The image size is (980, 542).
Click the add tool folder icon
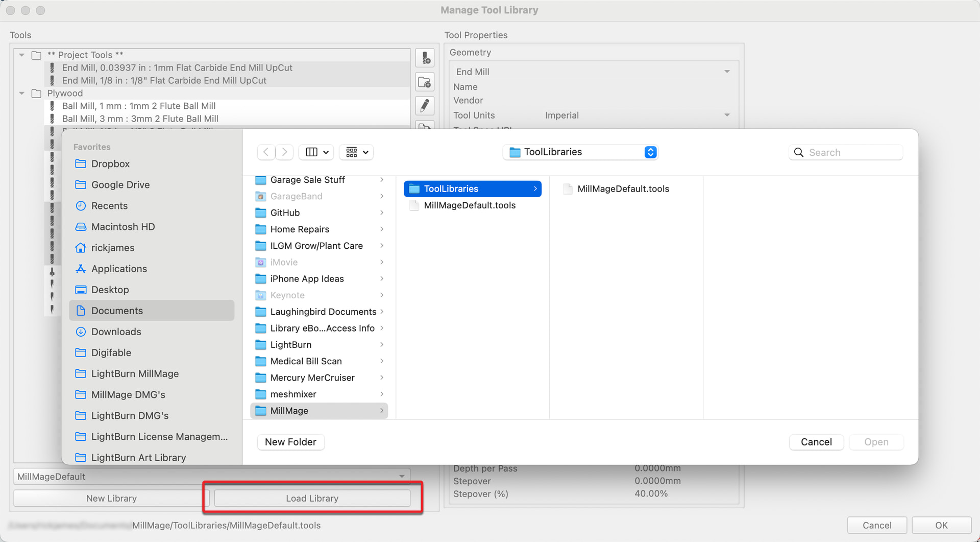425,82
